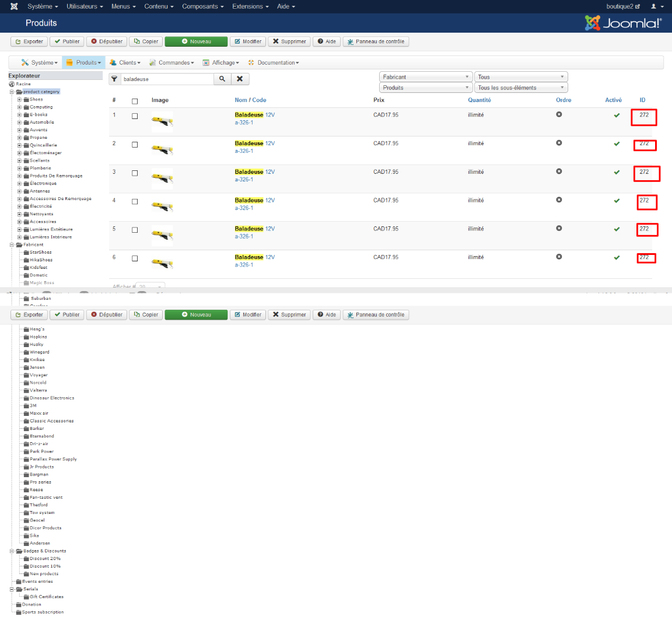
Task: Open the Tous filter dropdown
Action: pyautogui.click(x=521, y=77)
